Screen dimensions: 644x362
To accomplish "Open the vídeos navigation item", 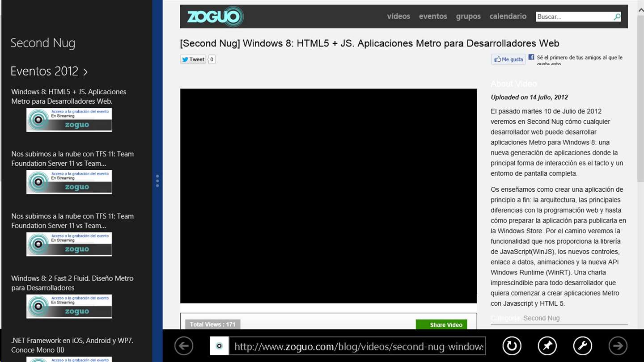I will (x=398, y=16).
